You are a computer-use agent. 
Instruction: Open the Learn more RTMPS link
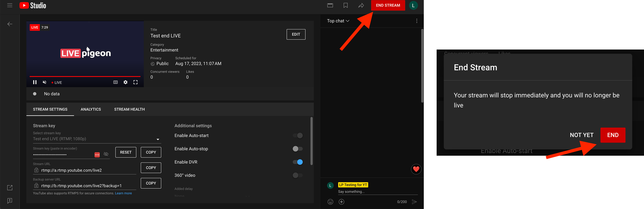123,193
